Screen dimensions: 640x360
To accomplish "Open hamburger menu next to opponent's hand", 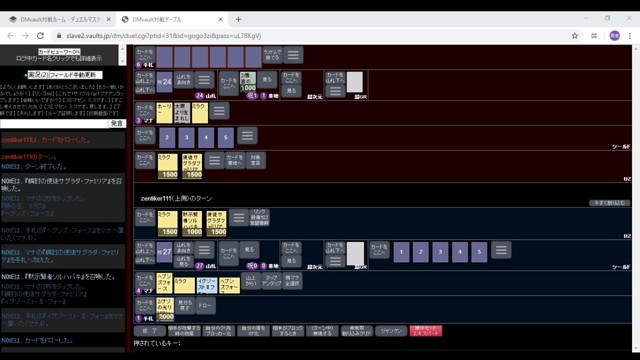I will [x=293, y=55].
